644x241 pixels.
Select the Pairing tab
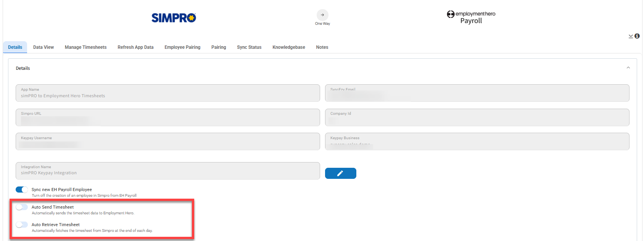click(x=219, y=47)
